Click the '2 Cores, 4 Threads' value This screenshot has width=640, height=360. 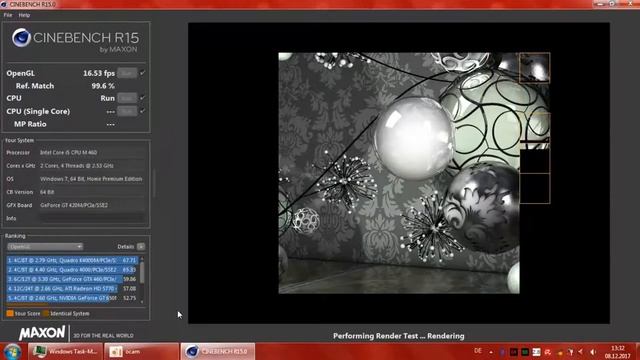77,166
